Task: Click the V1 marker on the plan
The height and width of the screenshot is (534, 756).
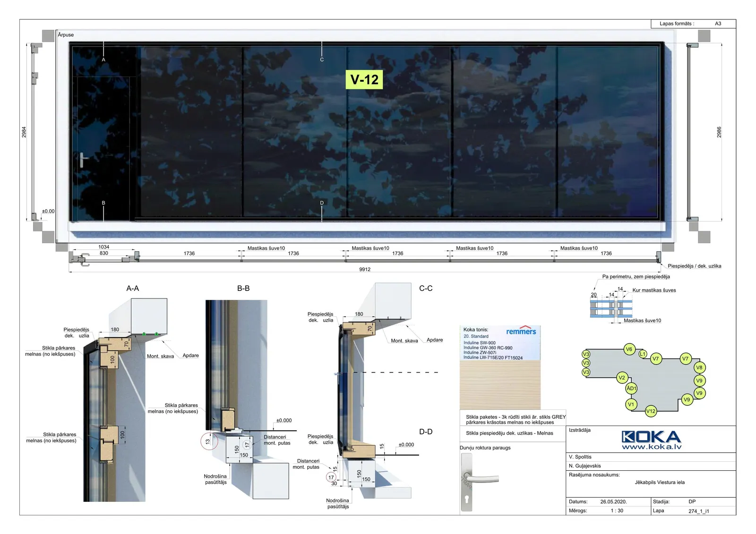Action: pyautogui.click(x=631, y=405)
